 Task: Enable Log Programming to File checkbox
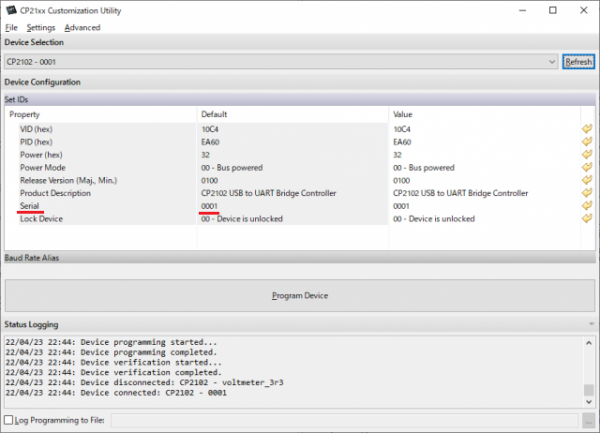click(x=10, y=420)
